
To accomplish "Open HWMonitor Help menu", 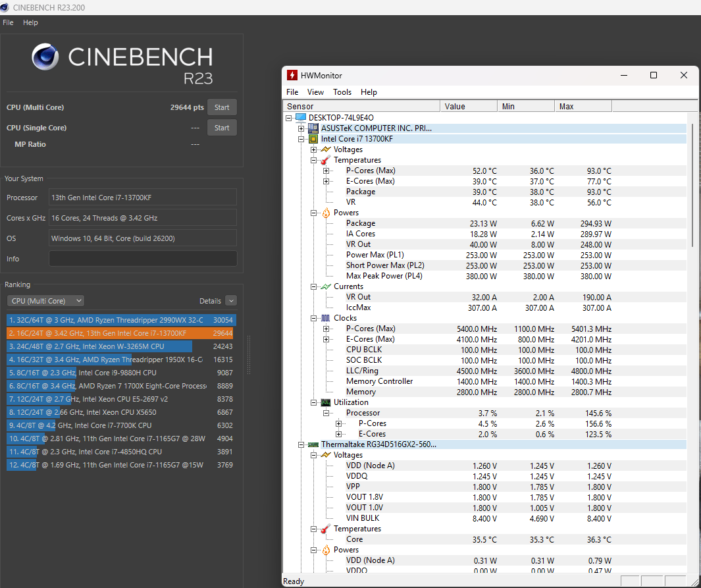I will 369,92.
